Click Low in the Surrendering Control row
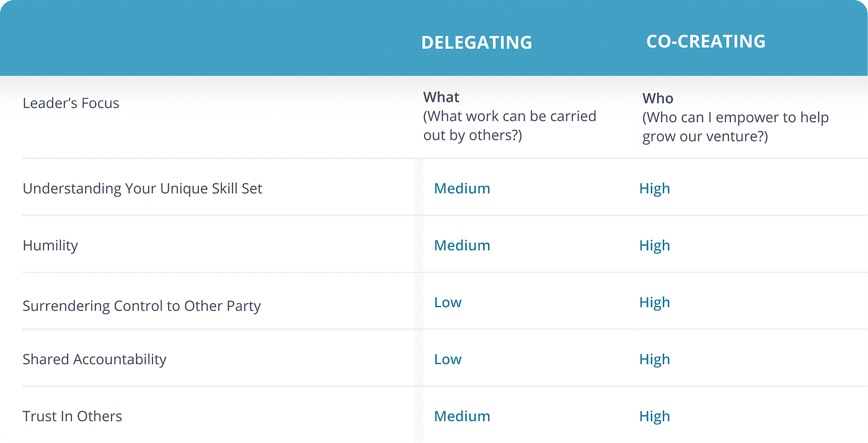Image resolution: width=868 pixels, height=443 pixels. coord(448,302)
